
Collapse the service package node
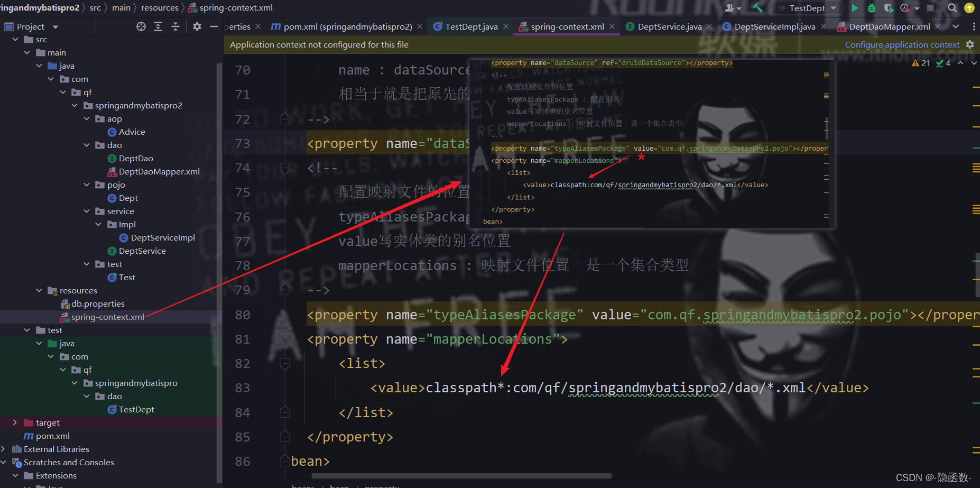(x=87, y=211)
